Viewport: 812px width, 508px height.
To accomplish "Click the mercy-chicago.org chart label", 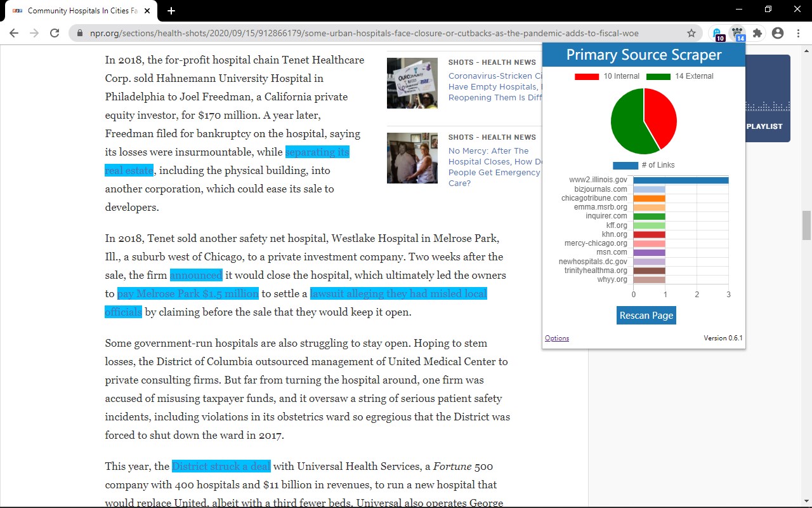I will pyautogui.click(x=596, y=243).
